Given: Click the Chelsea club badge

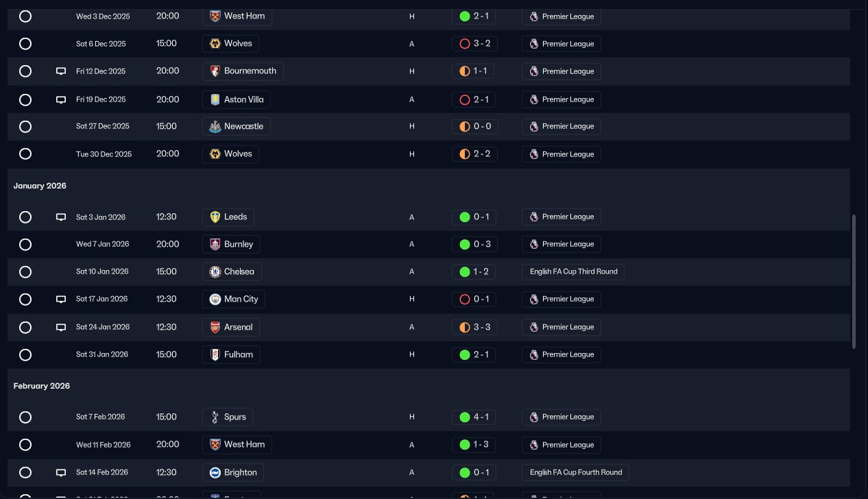Looking at the screenshot, I should [215, 272].
